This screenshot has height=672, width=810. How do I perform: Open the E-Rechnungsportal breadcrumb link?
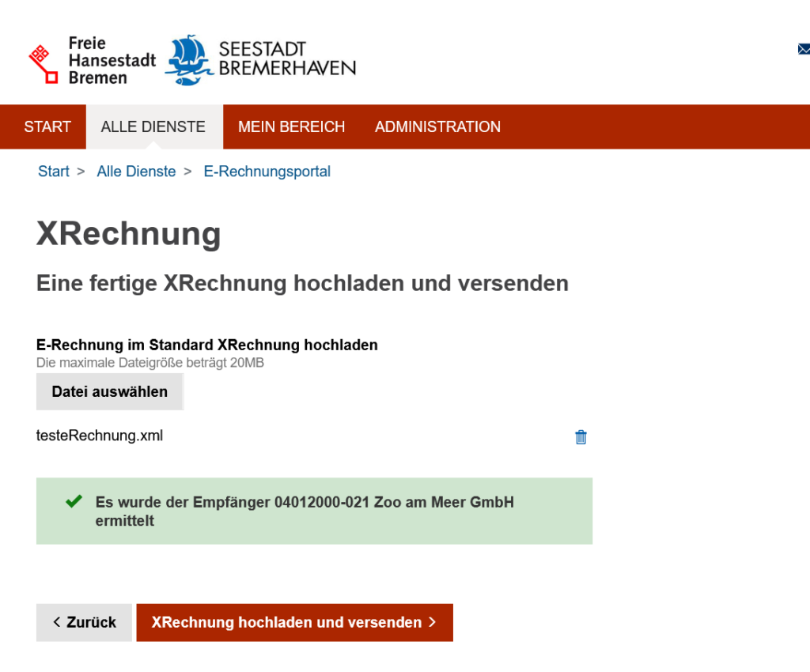pos(267,172)
